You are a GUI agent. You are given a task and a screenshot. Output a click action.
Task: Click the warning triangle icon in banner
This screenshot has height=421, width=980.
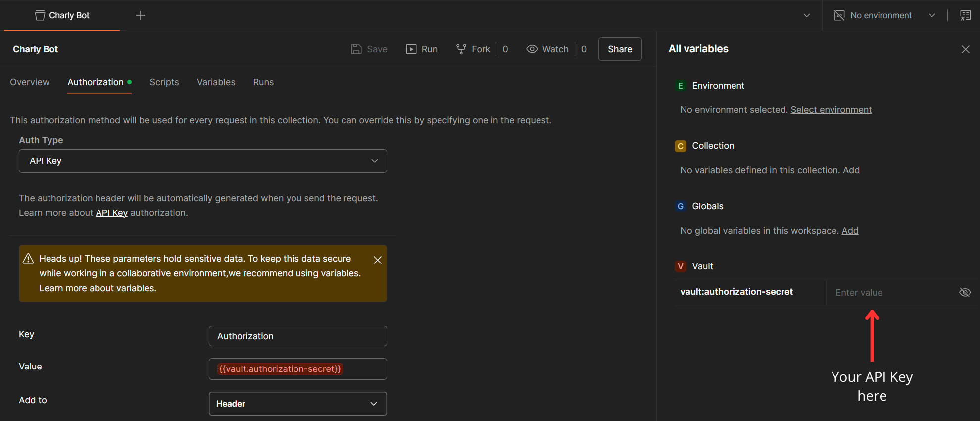(28, 259)
